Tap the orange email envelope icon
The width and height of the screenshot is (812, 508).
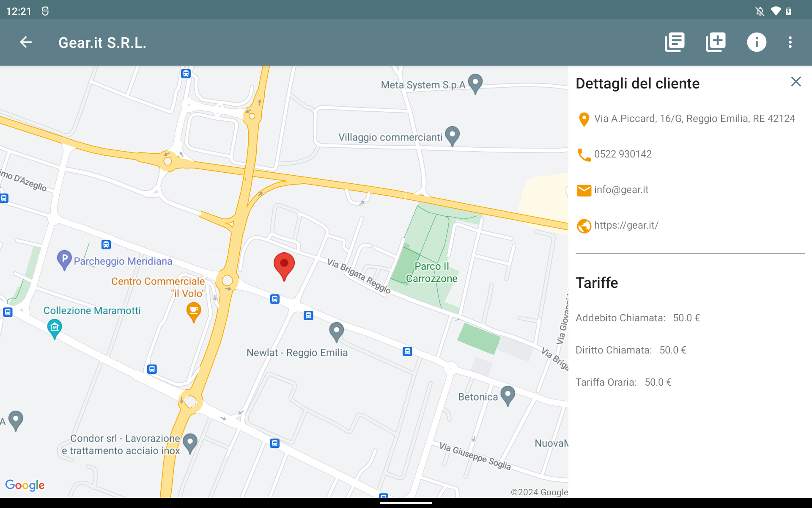pyautogui.click(x=584, y=190)
